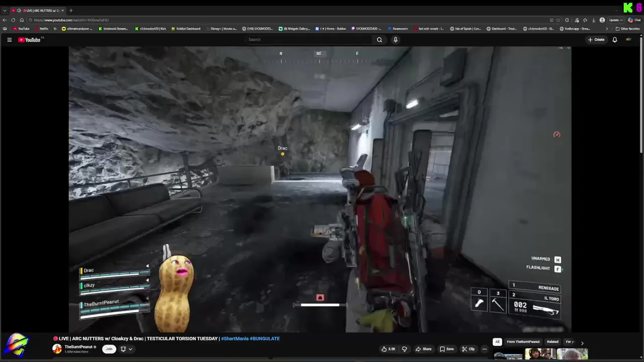Open the Isle of Siptah bookmark
Viewport: 644px width, 362px height.
tap(465, 29)
